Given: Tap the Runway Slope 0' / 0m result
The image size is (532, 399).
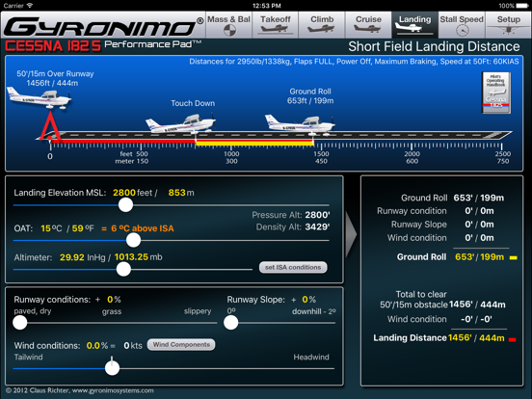Looking at the screenshot, I should (479, 225).
